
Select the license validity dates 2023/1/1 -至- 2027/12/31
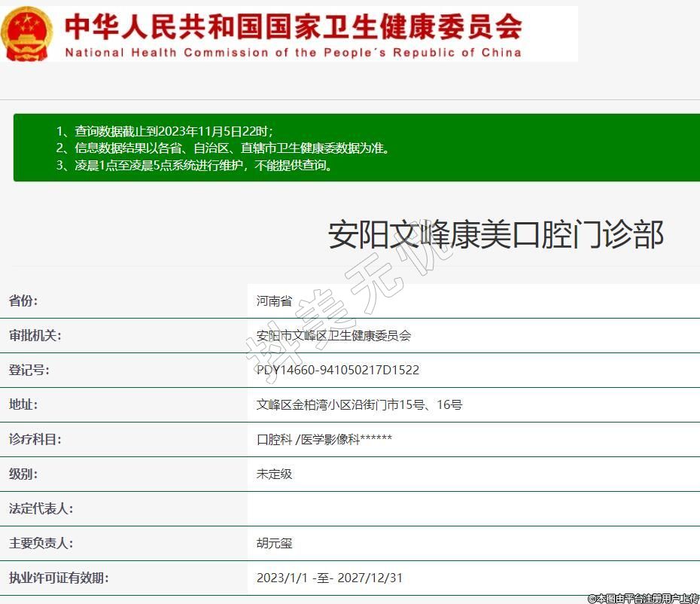point(329,578)
